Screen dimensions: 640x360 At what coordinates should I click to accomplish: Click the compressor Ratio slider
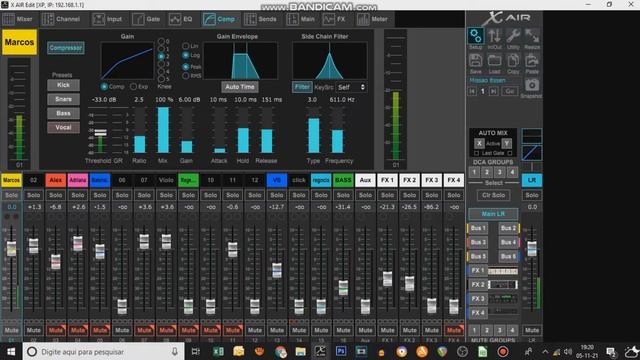pyautogui.click(x=140, y=131)
